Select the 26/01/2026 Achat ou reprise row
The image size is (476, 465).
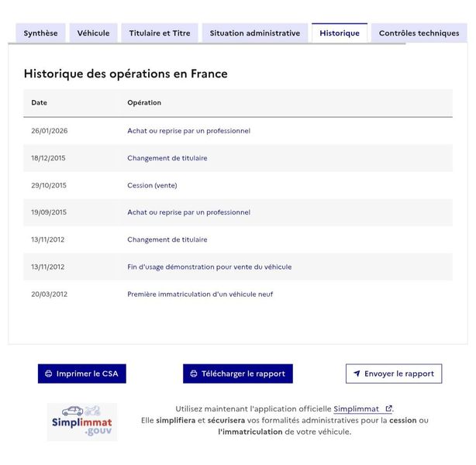(238, 131)
